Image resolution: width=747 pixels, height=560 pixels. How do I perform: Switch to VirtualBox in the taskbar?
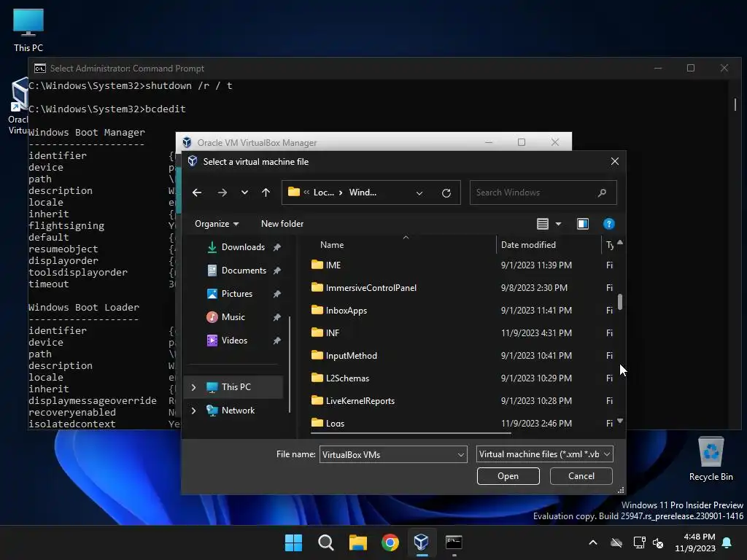click(x=422, y=542)
